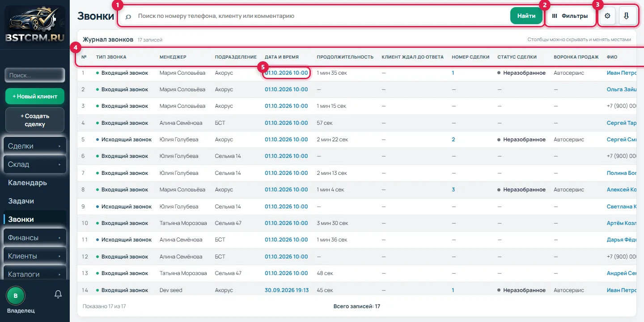Screen dimensions: 644x322
Task: Expand the Сделки sidebar section
Action: (35, 146)
